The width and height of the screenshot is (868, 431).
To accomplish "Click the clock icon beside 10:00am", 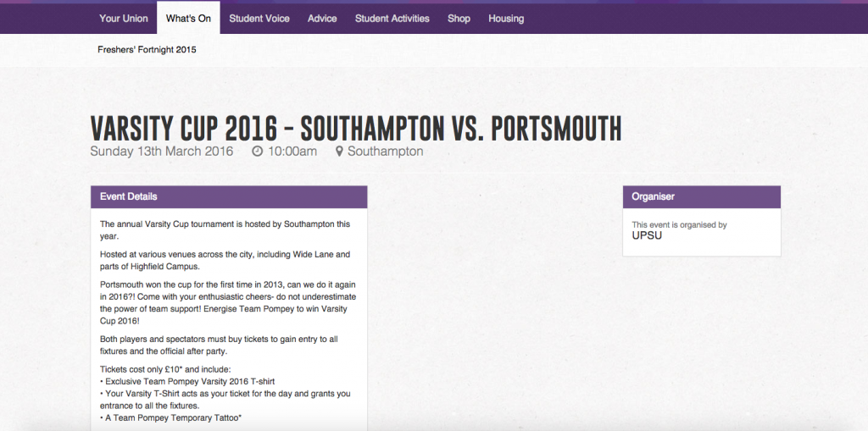I will pyautogui.click(x=258, y=152).
